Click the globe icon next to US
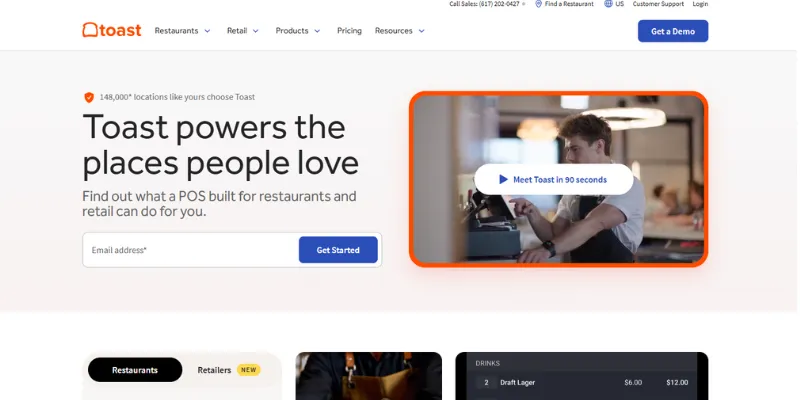The height and width of the screenshot is (400, 800). [608, 4]
